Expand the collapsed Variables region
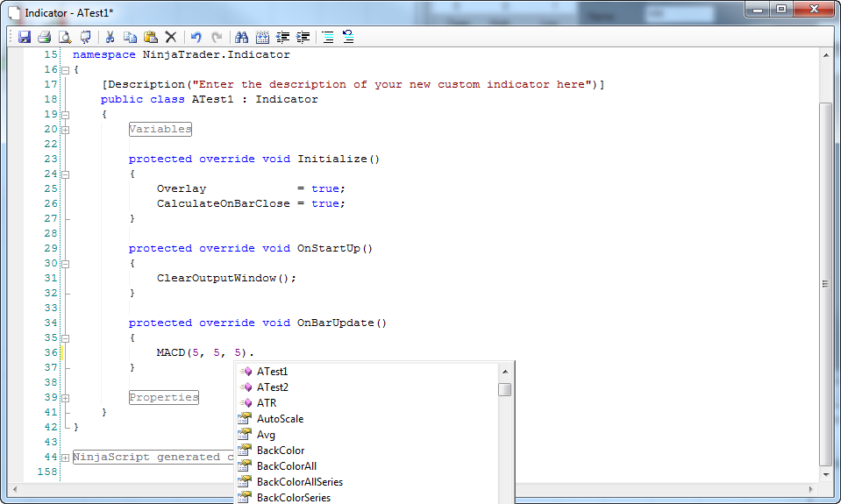 (66, 130)
